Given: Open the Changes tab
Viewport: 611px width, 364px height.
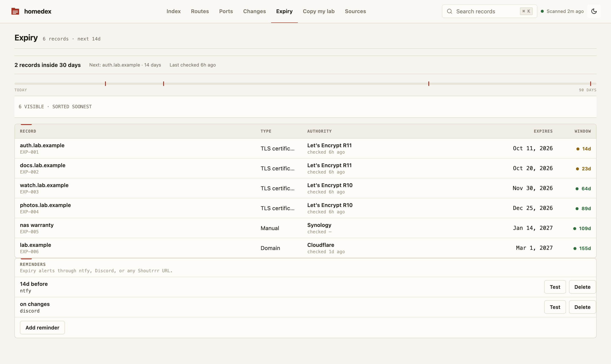Looking at the screenshot, I should [254, 11].
